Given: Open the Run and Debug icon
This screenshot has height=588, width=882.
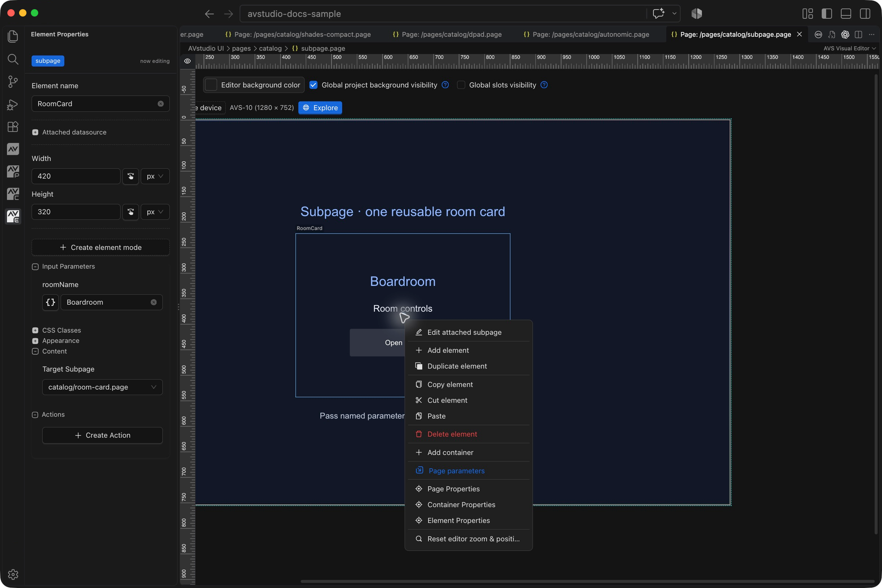Looking at the screenshot, I should click(x=13, y=104).
